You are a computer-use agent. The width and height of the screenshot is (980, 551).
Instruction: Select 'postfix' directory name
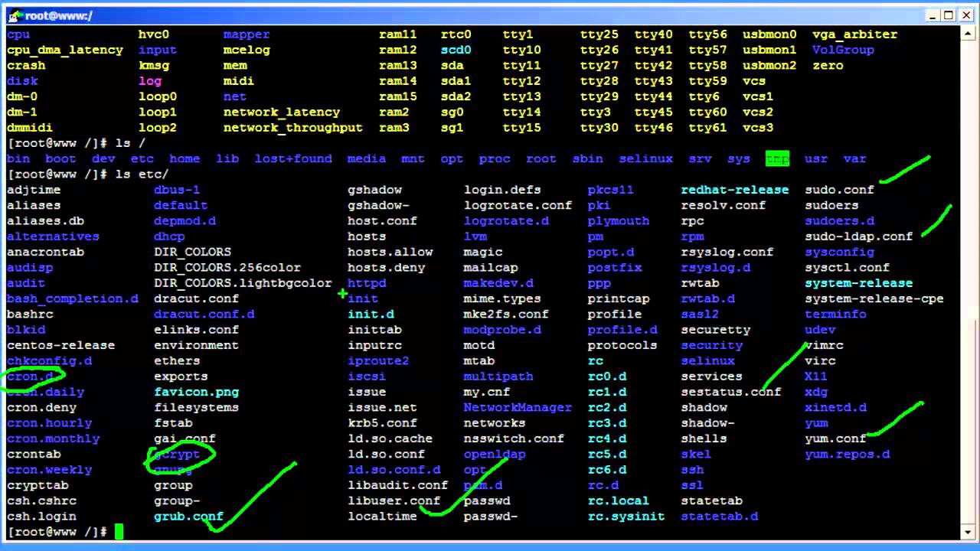point(615,268)
